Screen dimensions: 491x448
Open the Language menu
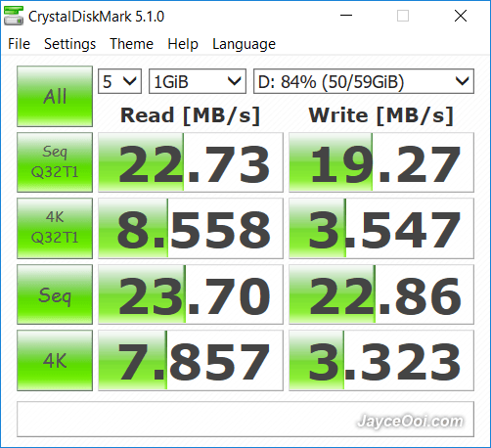point(244,44)
